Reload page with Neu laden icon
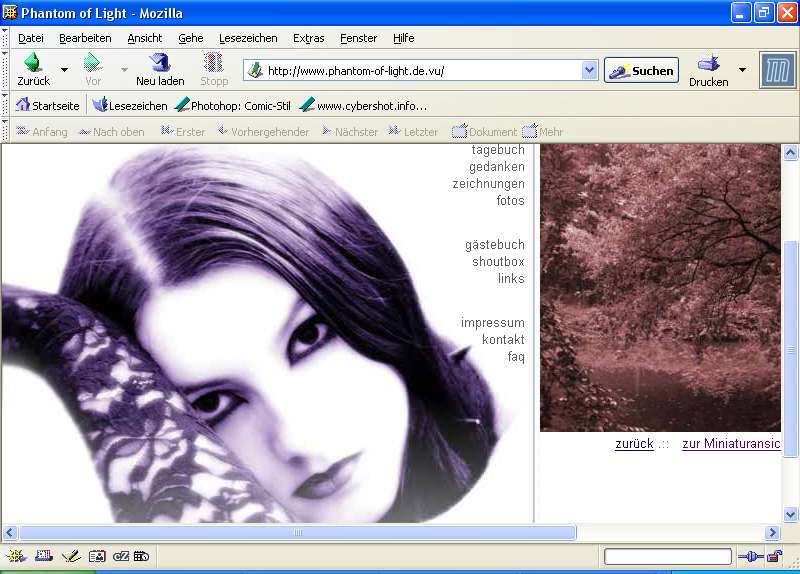 tap(160, 64)
